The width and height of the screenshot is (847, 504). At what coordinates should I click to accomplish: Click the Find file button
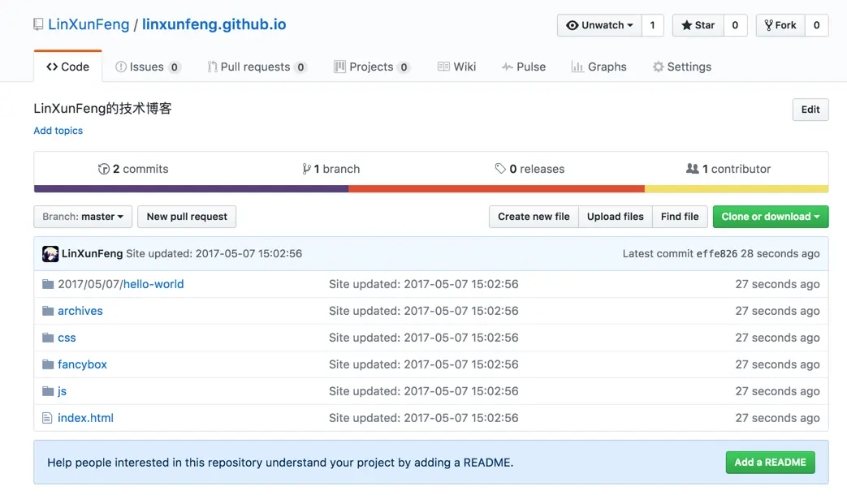point(680,217)
